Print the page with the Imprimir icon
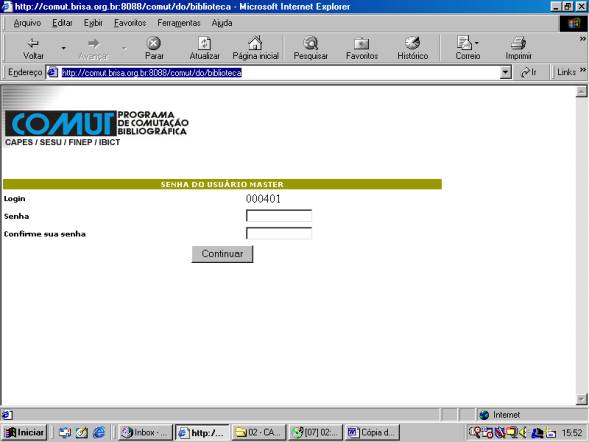589x442 pixels. click(x=518, y=43)
